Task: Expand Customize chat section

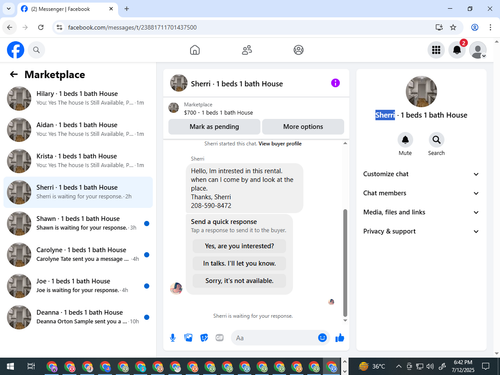Action: 421,174
